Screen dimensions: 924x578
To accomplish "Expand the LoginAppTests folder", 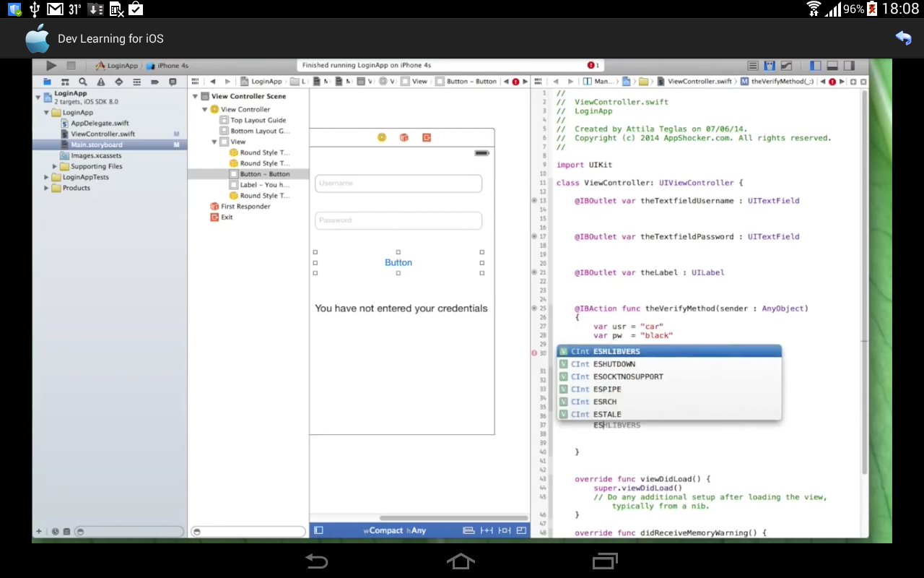I will (46, 177).
